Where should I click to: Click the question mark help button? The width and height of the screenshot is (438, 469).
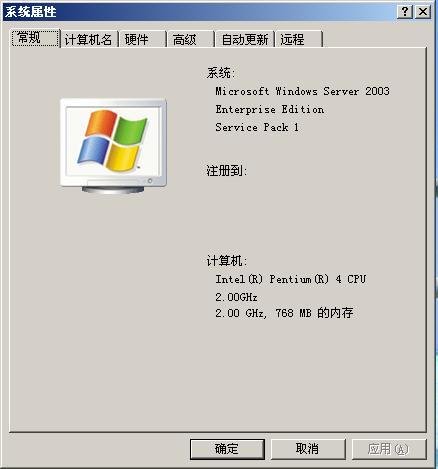pyautogui.click(x=405, y=12)
